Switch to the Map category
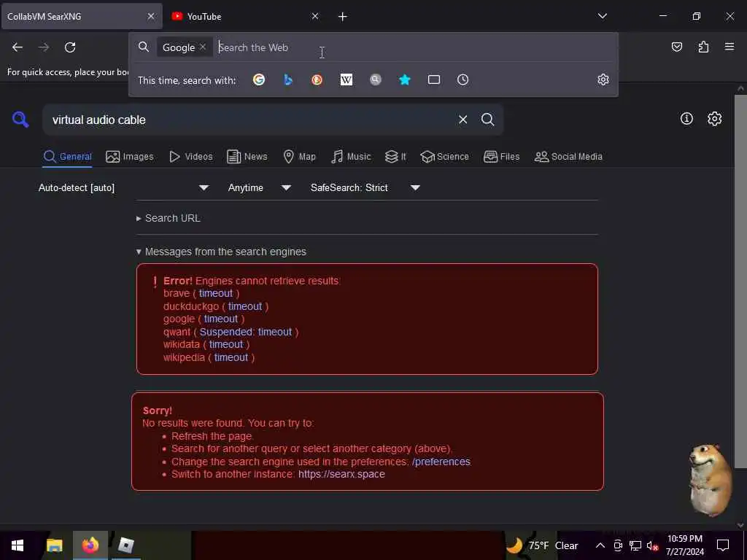Viewport: 747px width, 560px height. [299, 157]
